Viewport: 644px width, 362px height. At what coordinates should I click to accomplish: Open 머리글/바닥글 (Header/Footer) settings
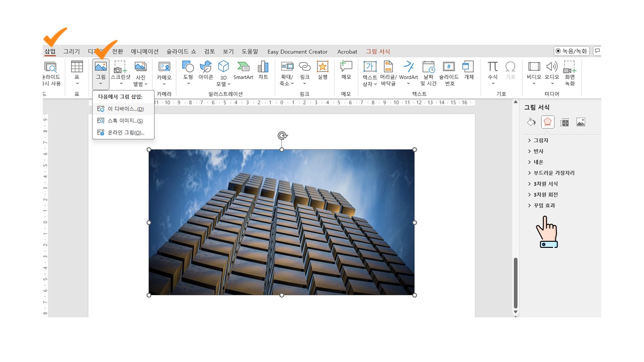[388, 74]
